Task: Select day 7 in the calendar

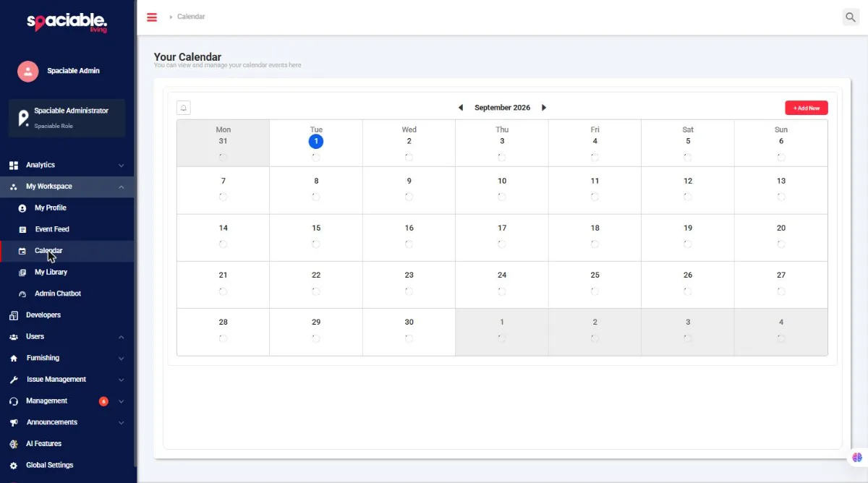Action: (x=224, y=190)
